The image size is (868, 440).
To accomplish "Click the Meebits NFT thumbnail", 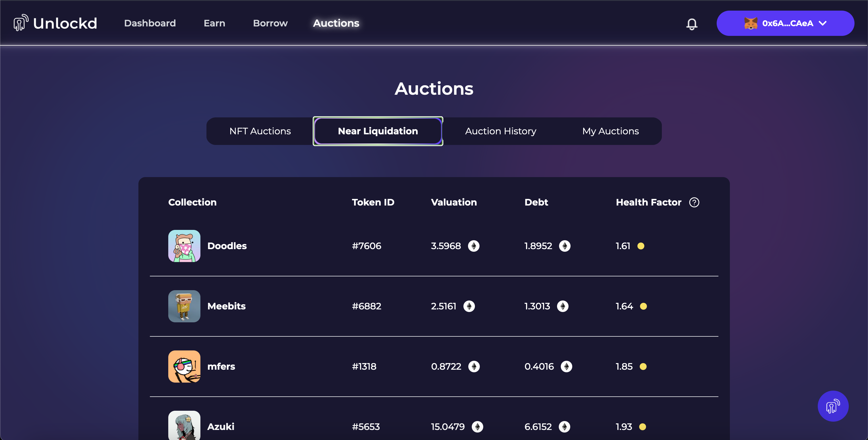I will tap(184, 306).
